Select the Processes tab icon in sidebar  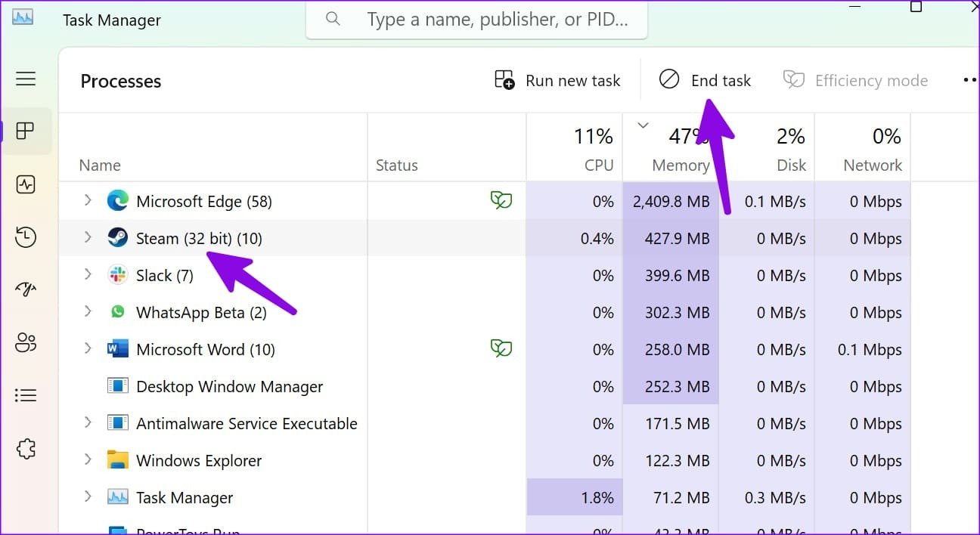point(26,131)
